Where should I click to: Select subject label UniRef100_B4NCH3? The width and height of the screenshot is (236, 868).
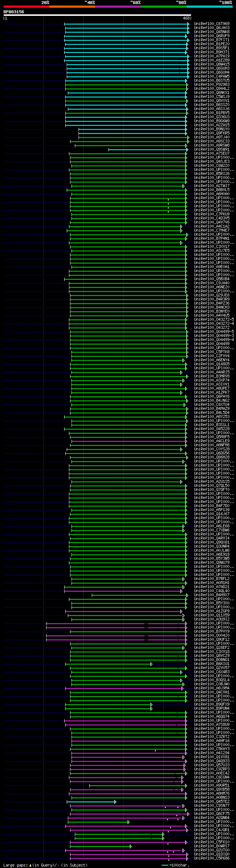click(x=212, y=307)
